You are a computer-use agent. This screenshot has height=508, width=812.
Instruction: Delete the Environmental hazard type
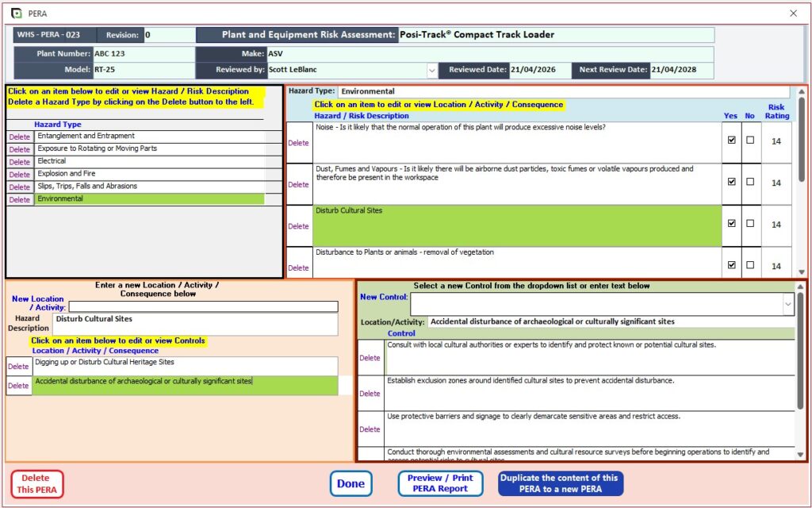point(18,198)
